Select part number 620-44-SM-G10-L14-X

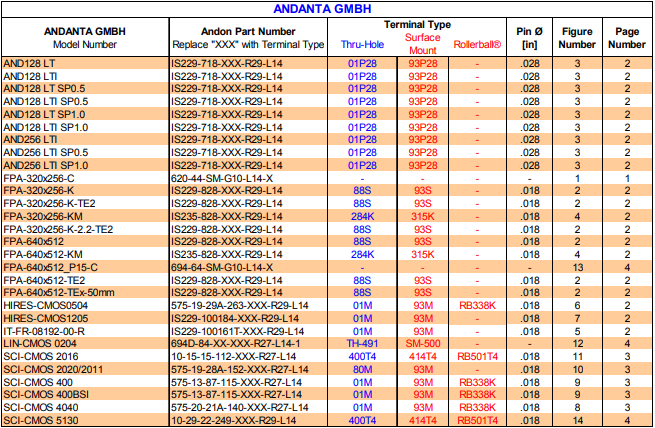point(222,177)
